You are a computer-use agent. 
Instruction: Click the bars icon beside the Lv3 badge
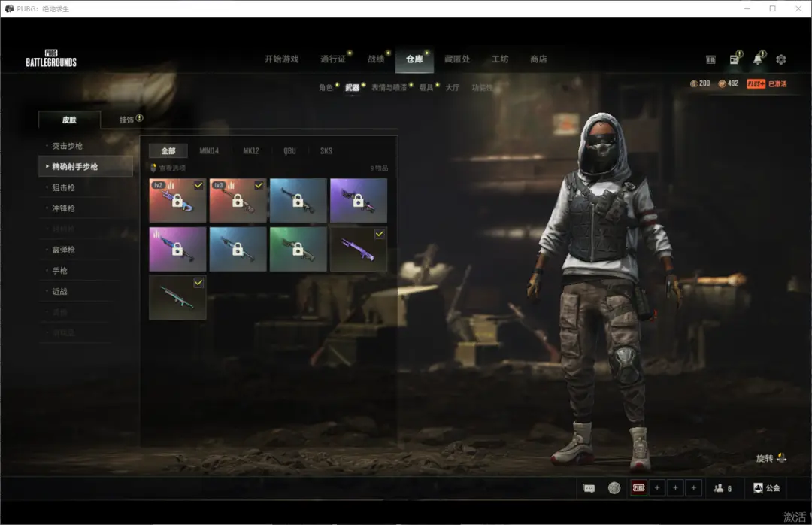click(231, 185)
